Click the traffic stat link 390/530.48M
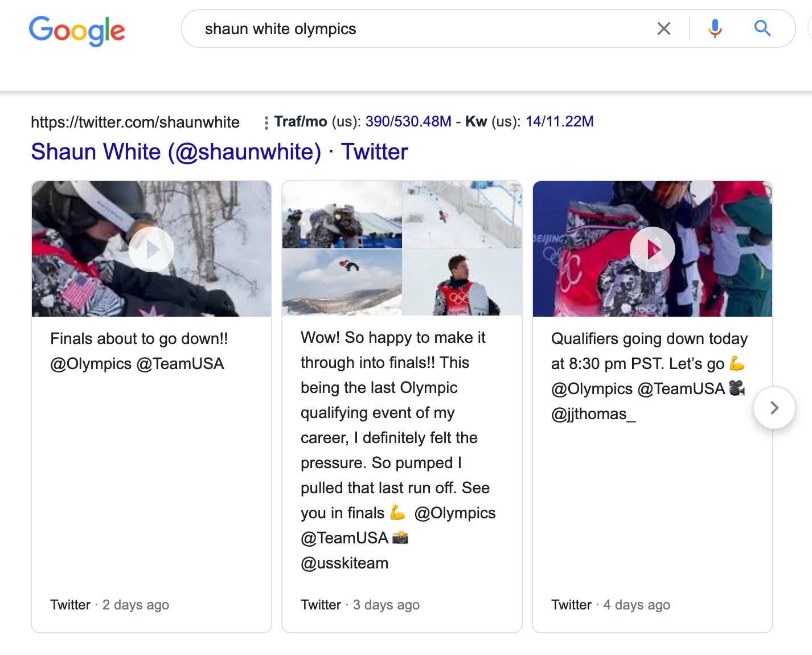 point(404,121)
